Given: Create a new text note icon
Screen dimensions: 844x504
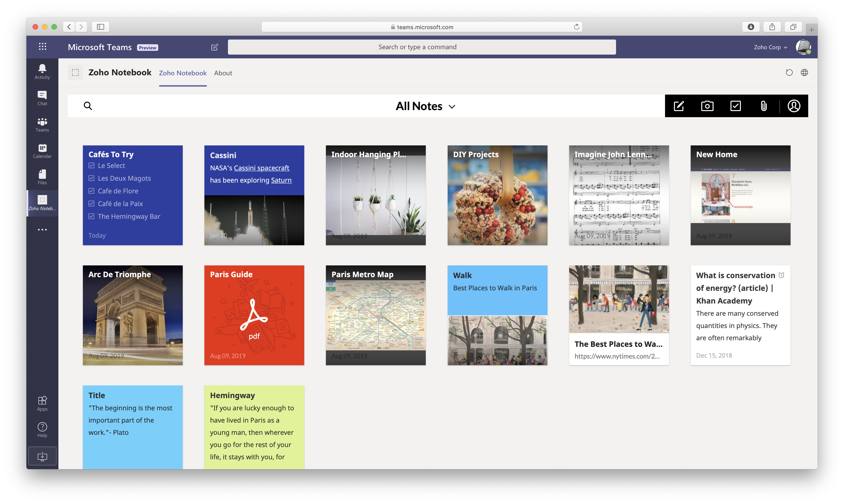Looking at the screenshot, I should click(678, 106).
